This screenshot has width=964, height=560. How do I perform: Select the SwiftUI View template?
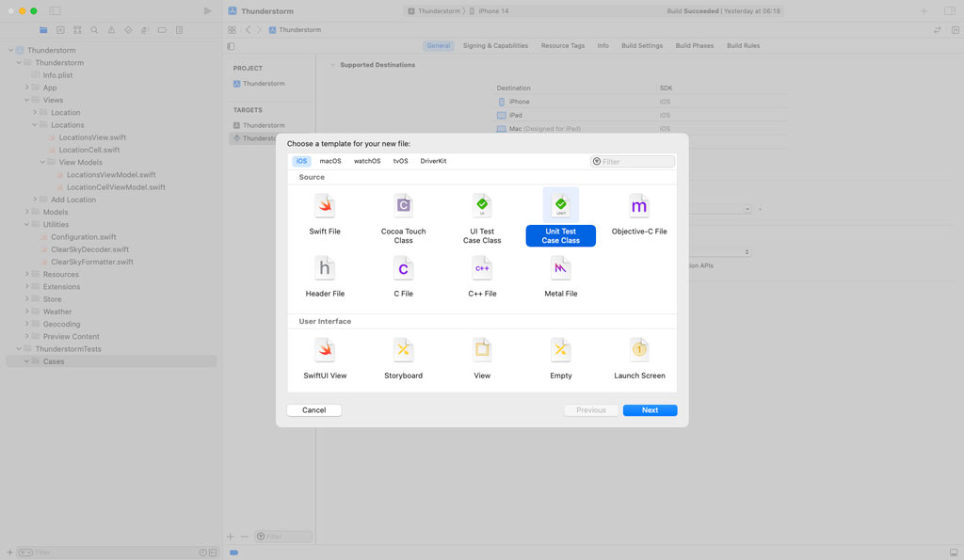(x=325, y=351)
